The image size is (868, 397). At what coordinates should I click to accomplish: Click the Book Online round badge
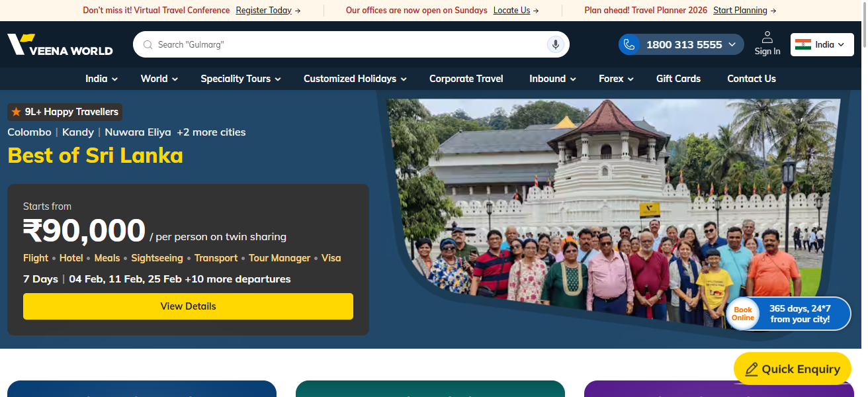point(742,314)
